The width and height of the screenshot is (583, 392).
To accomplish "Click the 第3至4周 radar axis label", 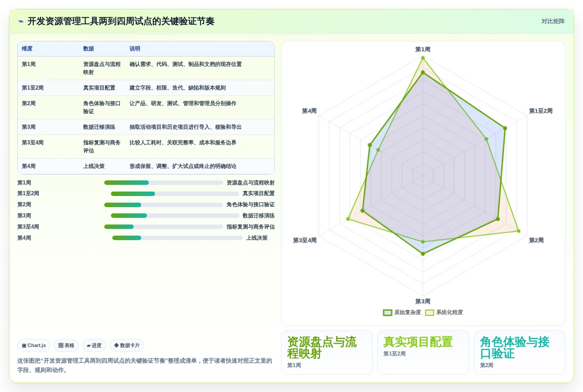I will (x=305, y=241).
